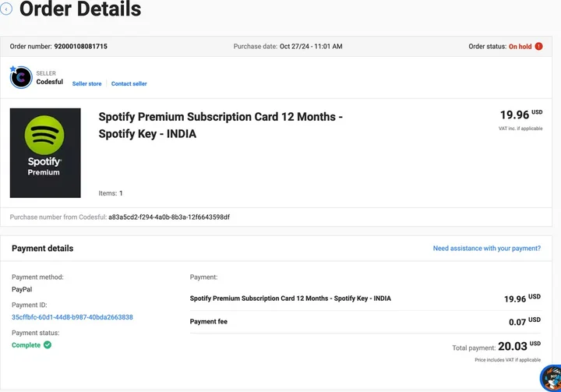Screen dimensions: 561x392
Task: Open the chat support widget
Action: click(551, 379)
